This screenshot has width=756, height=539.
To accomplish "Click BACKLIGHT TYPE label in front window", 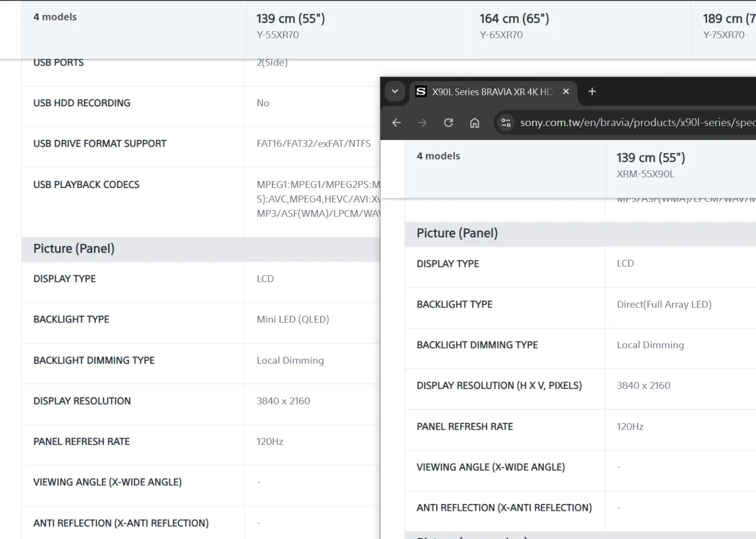I will click(x=455, y=304).
